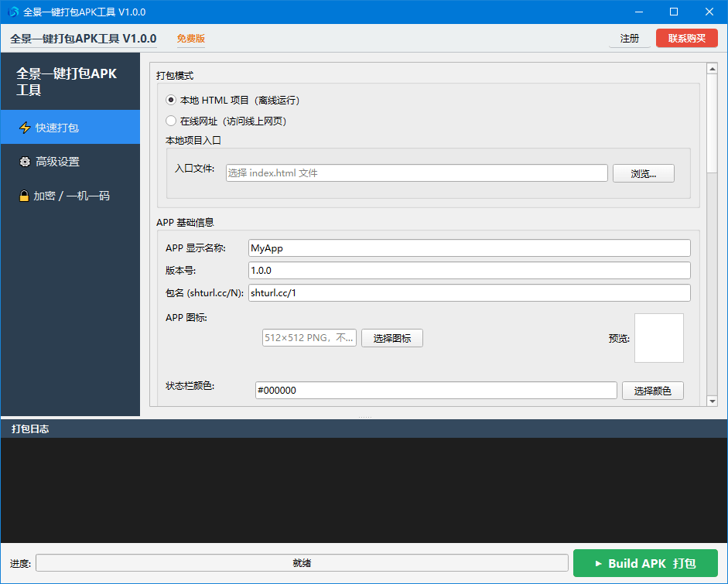Click the gear icon for 高级设置

[25, 162]
